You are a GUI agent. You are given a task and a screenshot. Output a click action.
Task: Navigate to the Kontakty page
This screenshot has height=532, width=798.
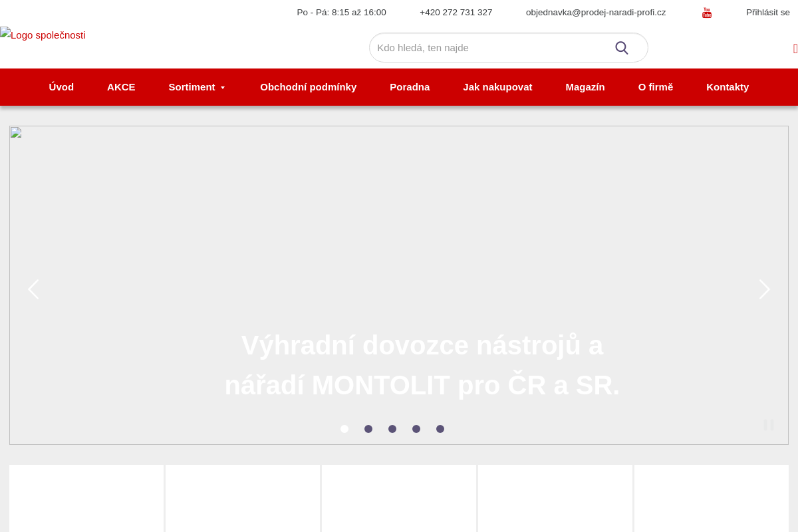point(728,87)
